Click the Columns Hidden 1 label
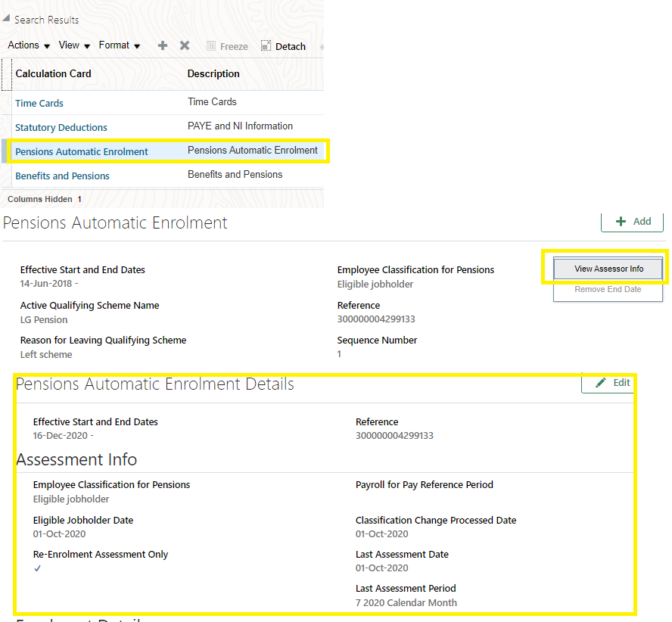This screenshot has width=672, height=622. point(42,199)
